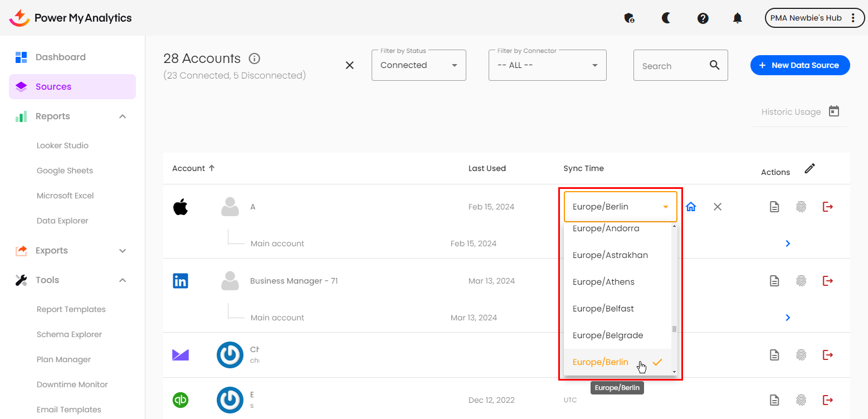This screenshot has height=419, width=868.
Task: Expand the Exports sidebar section
Action: 123,251
